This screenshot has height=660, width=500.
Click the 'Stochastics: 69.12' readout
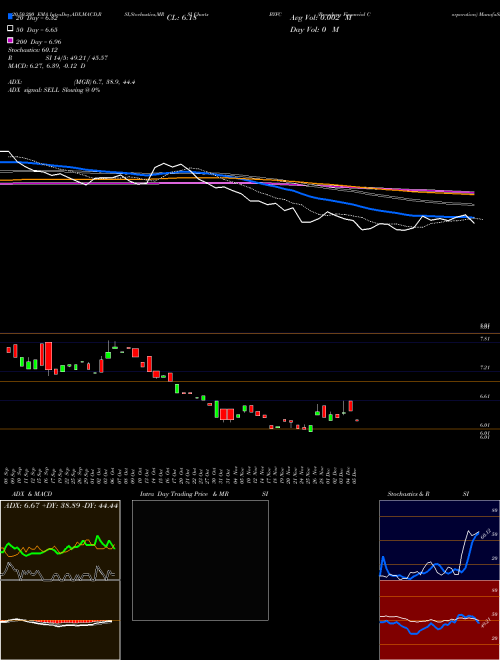click(33, 50)
